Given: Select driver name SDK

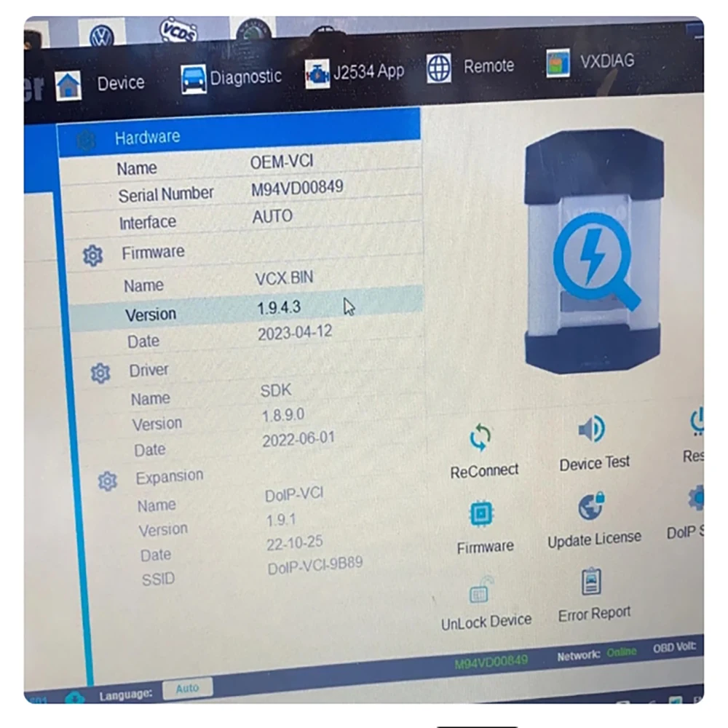Looking at the screenshot, I should pos(276,390).
